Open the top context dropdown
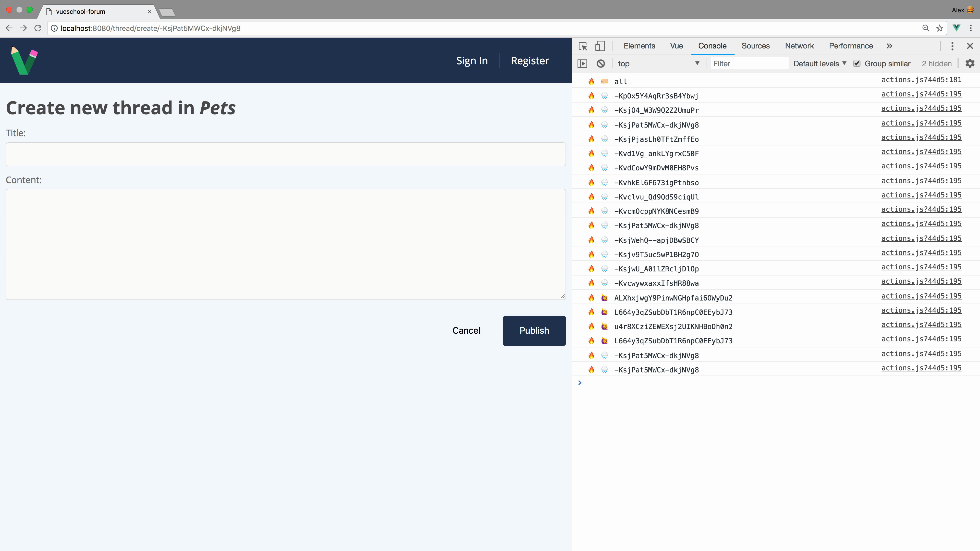Image resolution: width=980 pixels, height=551 pixels. tap(658, 64)
